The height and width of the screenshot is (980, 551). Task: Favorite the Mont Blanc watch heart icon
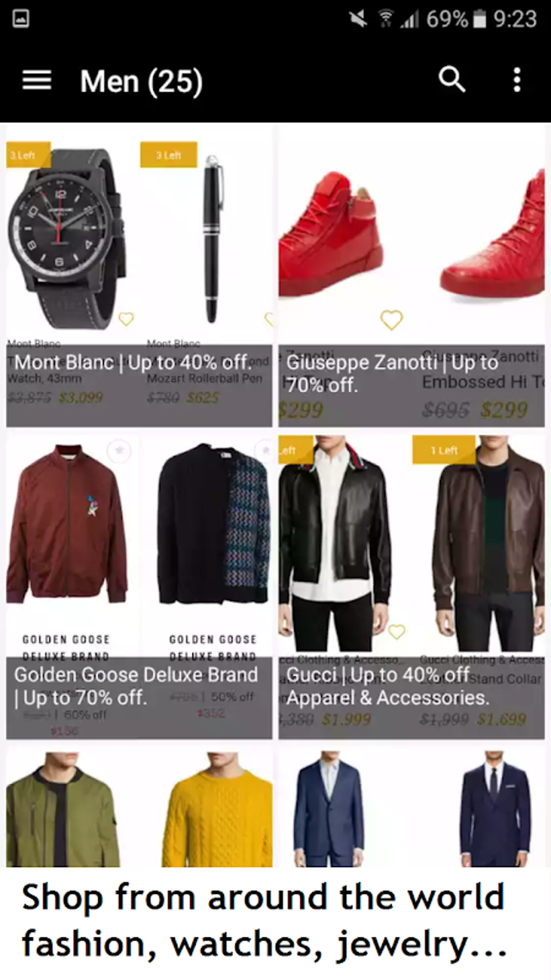[x=126, y=319]
